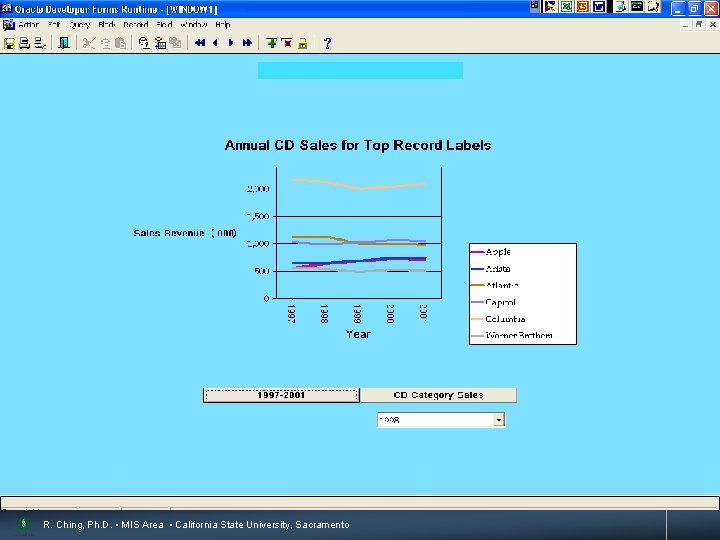
Task: Expand the year dropdown arrow
Action: (x=499, y=420)
